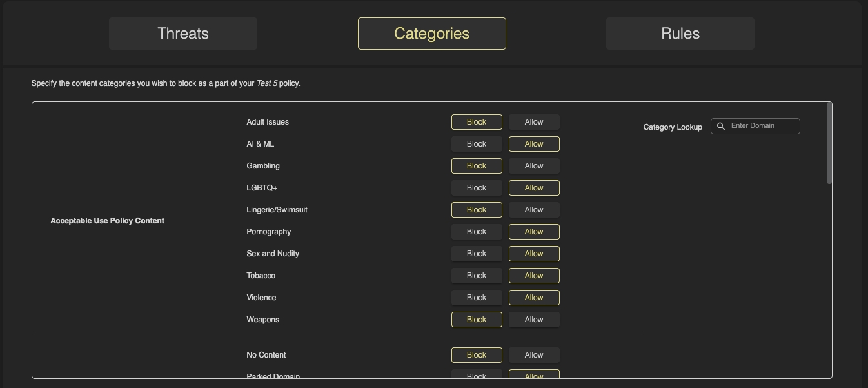The height and width of the screenshot is (388, 868).
Task: Open the Rules tab
Action: click(x=680, y=34)
